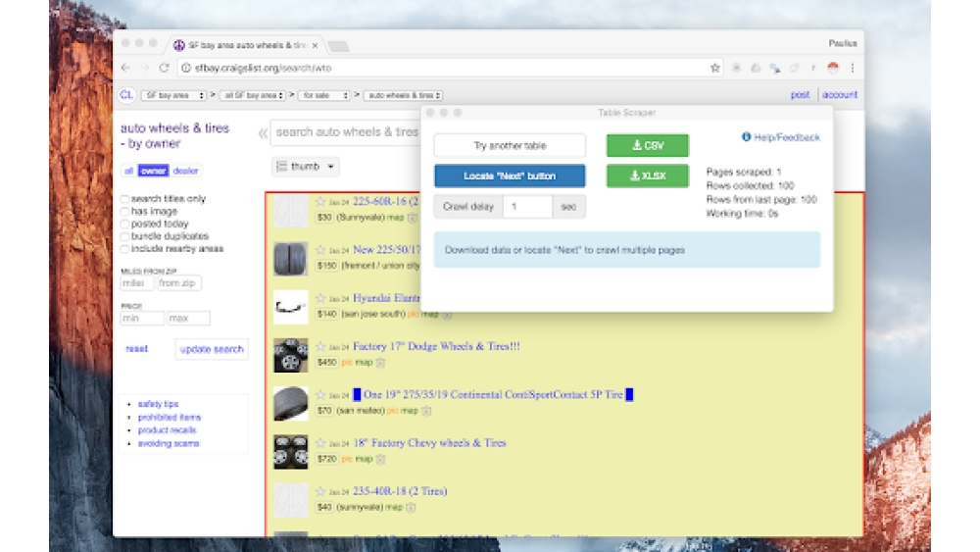The height and width of the screenshot is (552, 980).
Task: Click the miles input field
Action: [136, 283]
